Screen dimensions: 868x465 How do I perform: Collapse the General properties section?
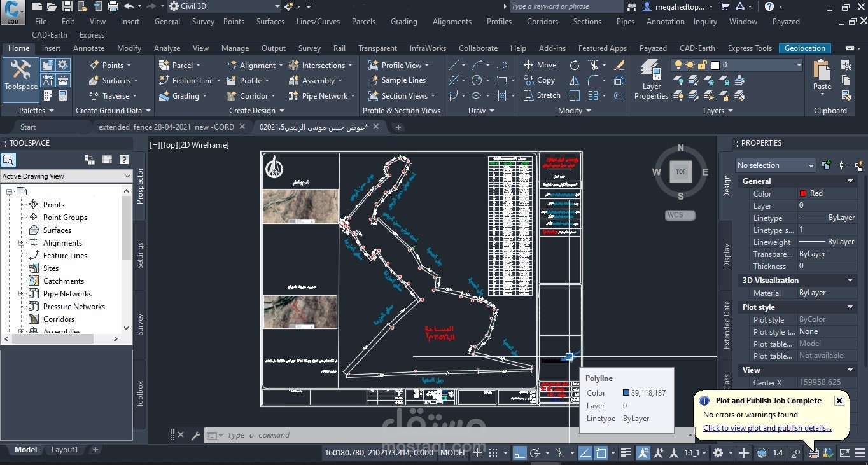click(850, 181)
